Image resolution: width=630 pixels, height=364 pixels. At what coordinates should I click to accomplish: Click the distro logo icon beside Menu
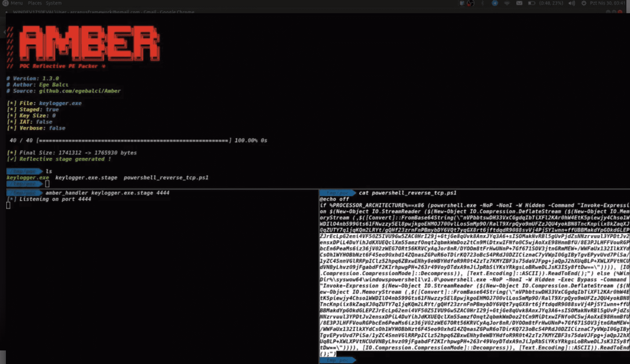click(5, 3)
